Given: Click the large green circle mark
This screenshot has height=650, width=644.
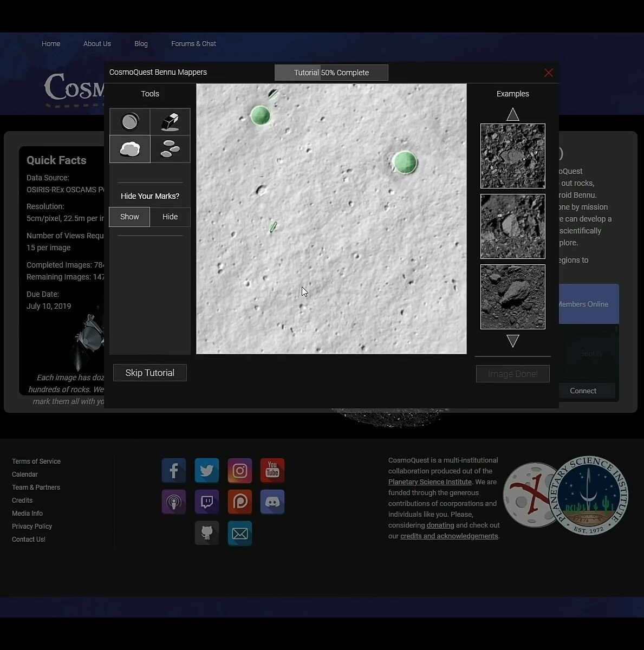Looking at the screenshot, I should [405, 162].
